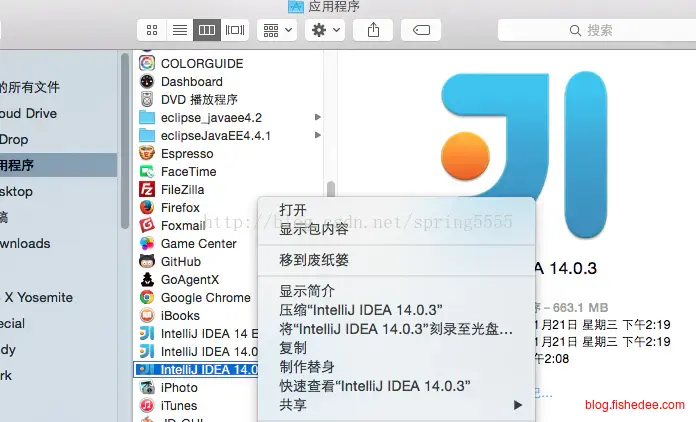Choose 显示包内容 from the context menu
This screenshot has height=422, width=696.
pyautogui.click(x=314, y=229)
